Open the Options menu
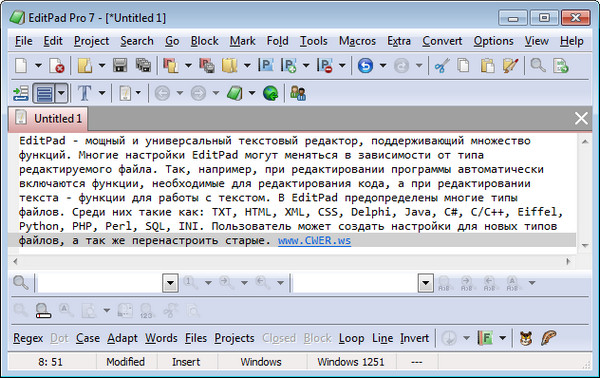 pyautogui.click(x=493, y=41)
